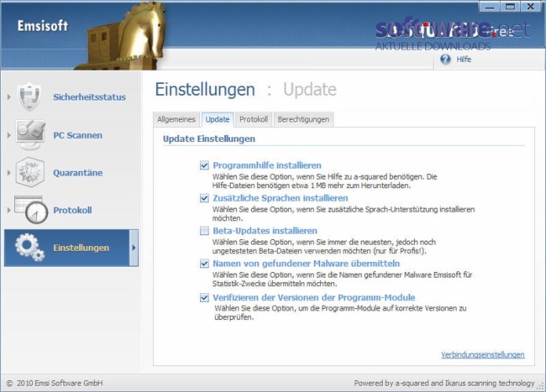The height and width of the screenshot is (392, 546).
Task: Click the Hilfe text link
Action: (x=464, y=59)
